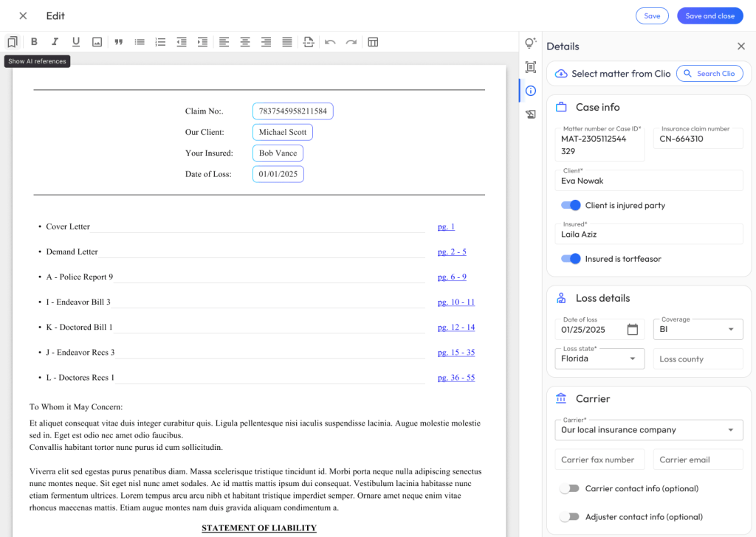
Task: Insert an image using the toolbar icon
Action: (x=97, y=42)
